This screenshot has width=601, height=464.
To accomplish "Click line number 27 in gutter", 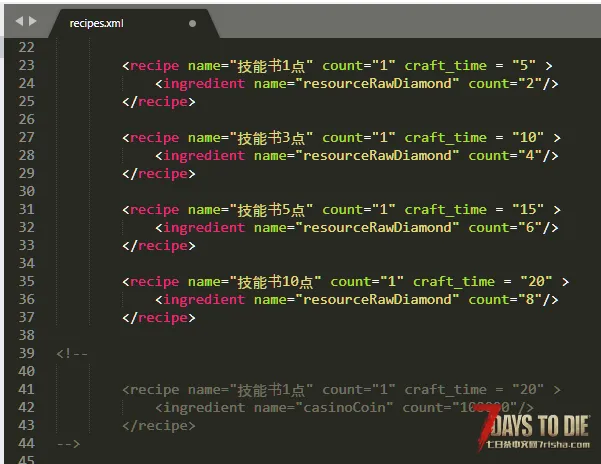I will [26, 137].
